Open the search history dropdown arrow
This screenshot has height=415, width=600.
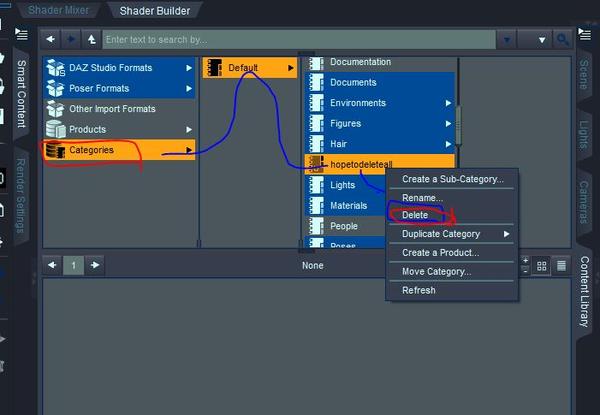pos(507,39)
